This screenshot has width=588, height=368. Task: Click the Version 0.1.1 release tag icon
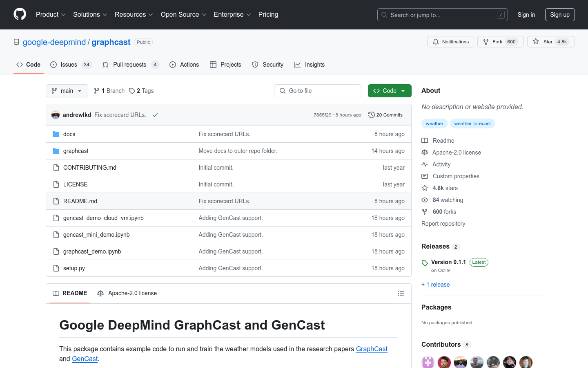tap(425, 263)
